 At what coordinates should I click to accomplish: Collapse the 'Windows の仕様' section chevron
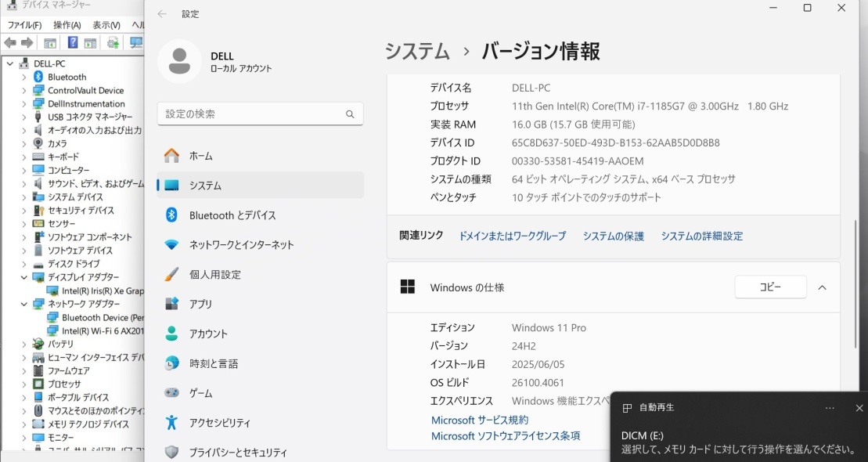coord(822,287)
